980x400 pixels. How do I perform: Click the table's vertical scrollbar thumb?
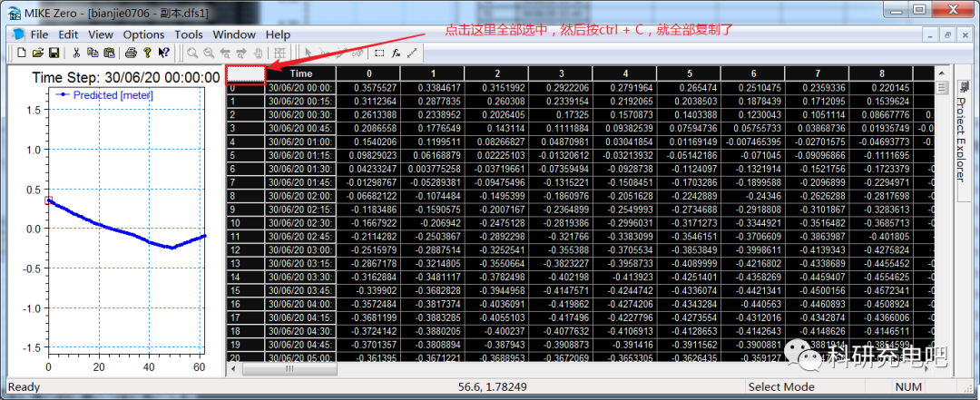point(942,87)
